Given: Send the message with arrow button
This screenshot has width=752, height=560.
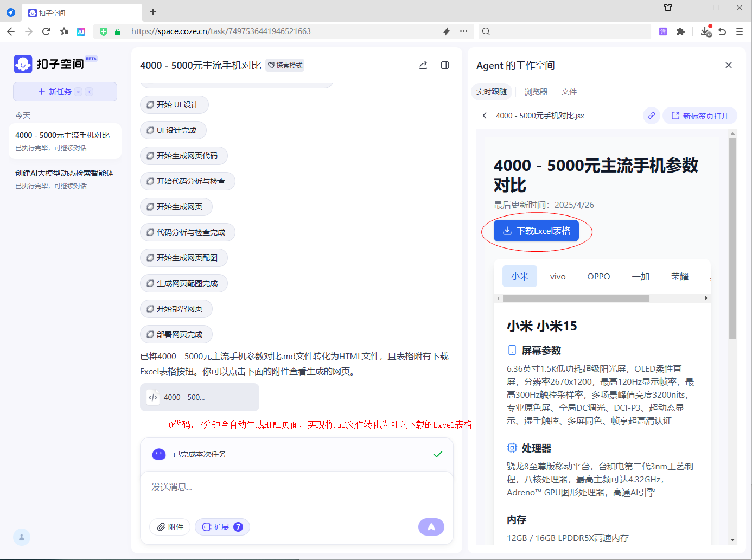Looking at the screenshot, I should coord(431,527).
